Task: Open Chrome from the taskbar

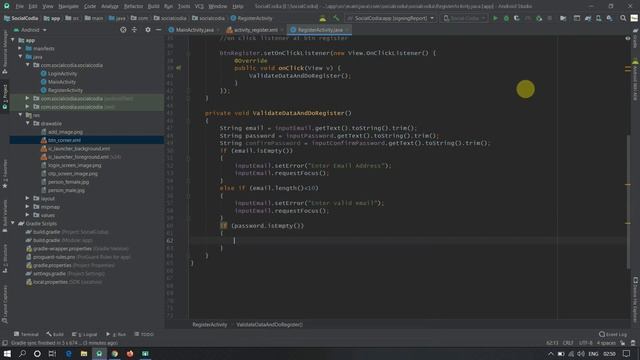Action: 115,353
